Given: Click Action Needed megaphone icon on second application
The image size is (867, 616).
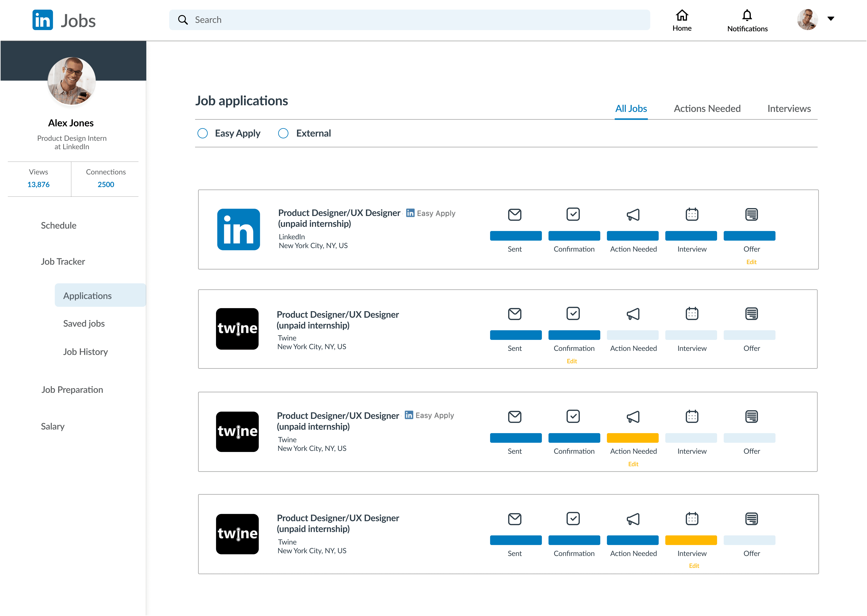Looking at the screenshot, I should coord(633,314).
